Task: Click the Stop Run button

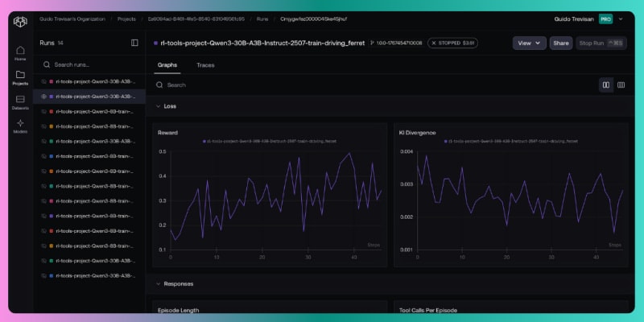Action: (x=601, y=43)
